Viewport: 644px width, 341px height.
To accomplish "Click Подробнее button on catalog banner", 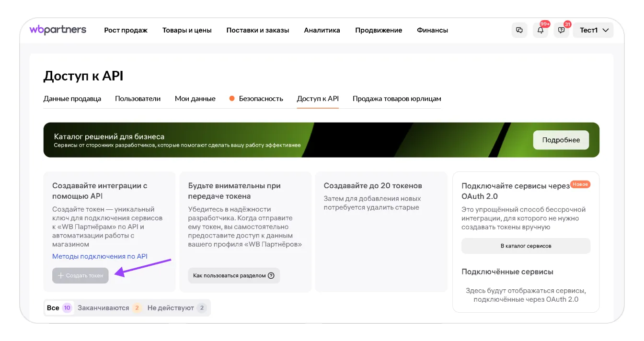I will click(x=561, y=140).
